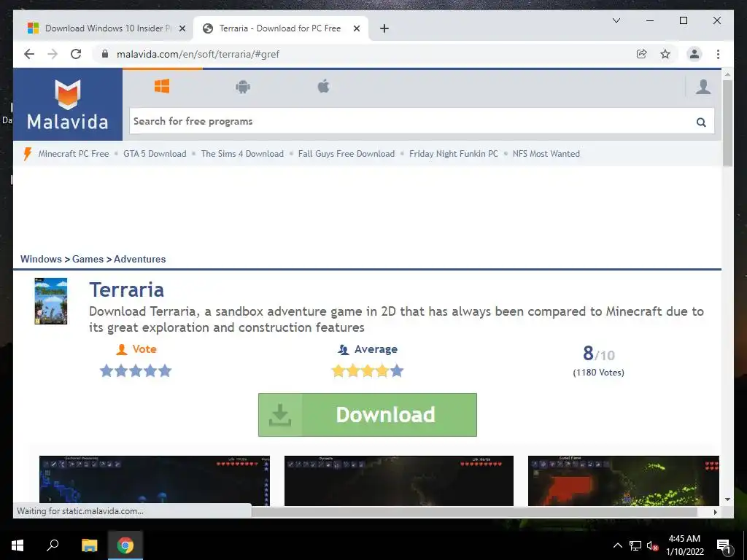The width and height of the screenshot is (747, 560).
Task: Click the padlock site info icon
Action: coord(105,54)
